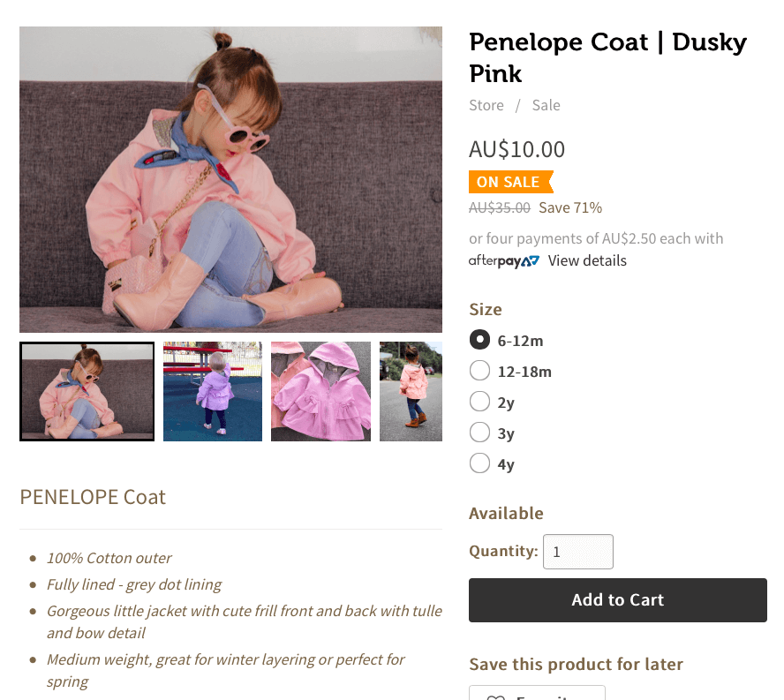Choose the 12-18m size radio button
784x700 pixels.
coord(479,371)
